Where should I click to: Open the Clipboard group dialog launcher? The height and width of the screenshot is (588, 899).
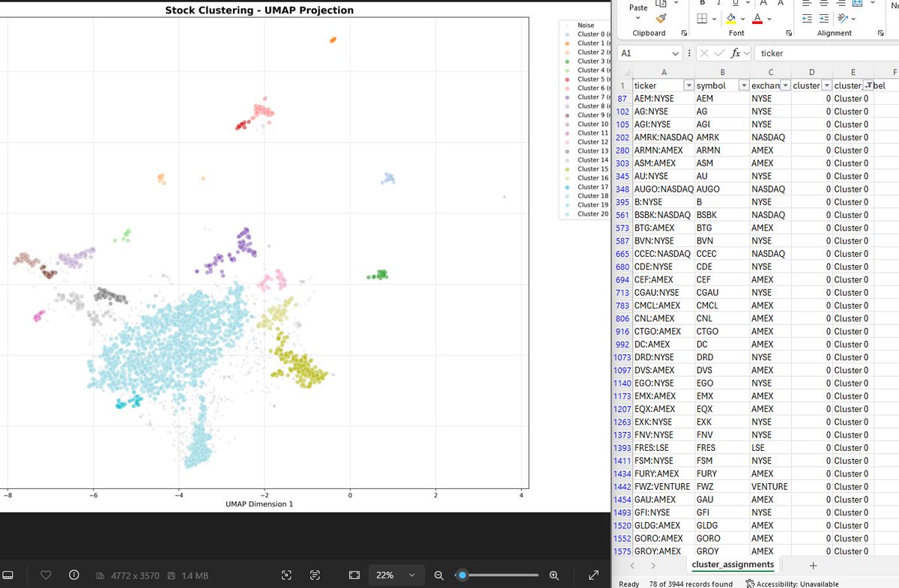coord(684,33)
